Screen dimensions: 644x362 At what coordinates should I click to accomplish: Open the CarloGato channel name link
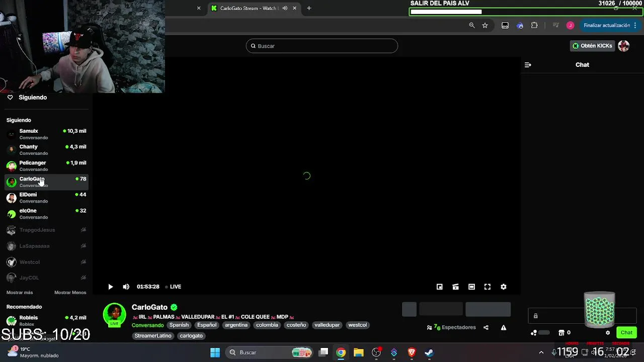(x=149, y=307)
